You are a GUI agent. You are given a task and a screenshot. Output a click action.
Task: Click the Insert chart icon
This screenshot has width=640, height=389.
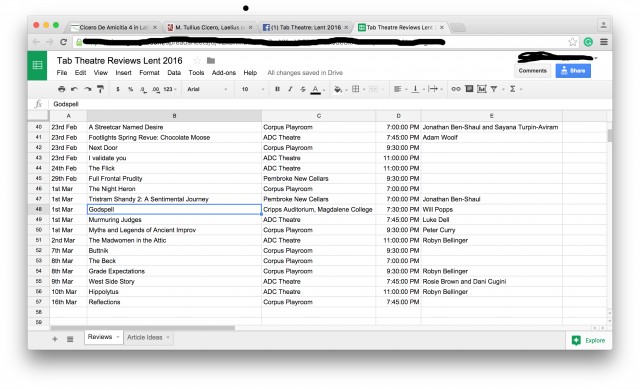pyautogui.click(x=482, y=89)
